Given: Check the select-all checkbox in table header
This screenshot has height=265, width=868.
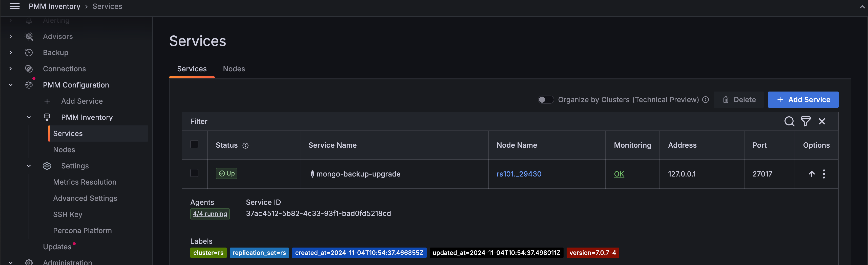Looking at the screenshot, I should click(194, 144).
